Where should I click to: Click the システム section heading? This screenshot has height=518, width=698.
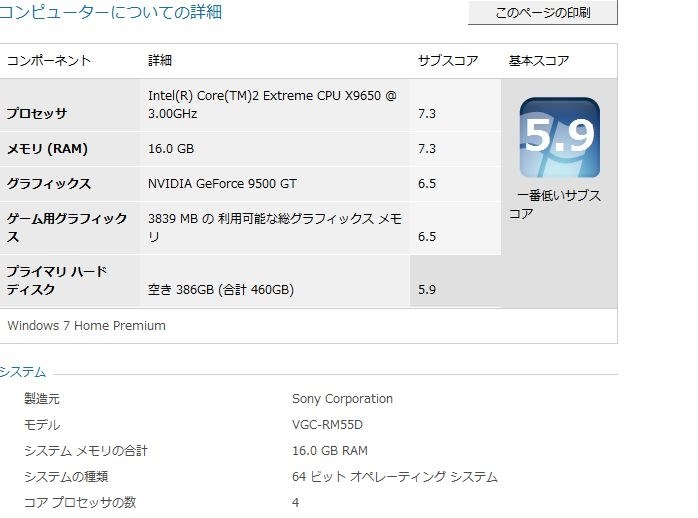(23, 372)
